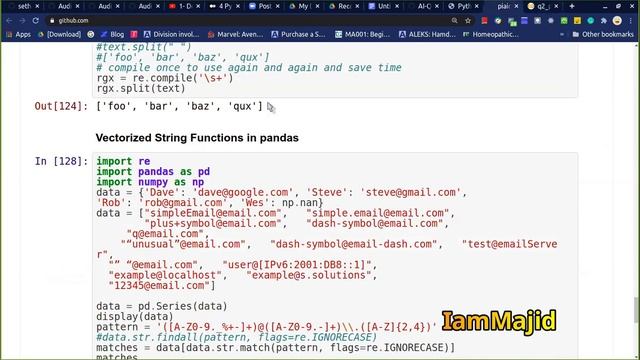Viewport: 640px width, 360px height.
Task: Click the 'Out[124]:' output prompt
Action: 61,106
